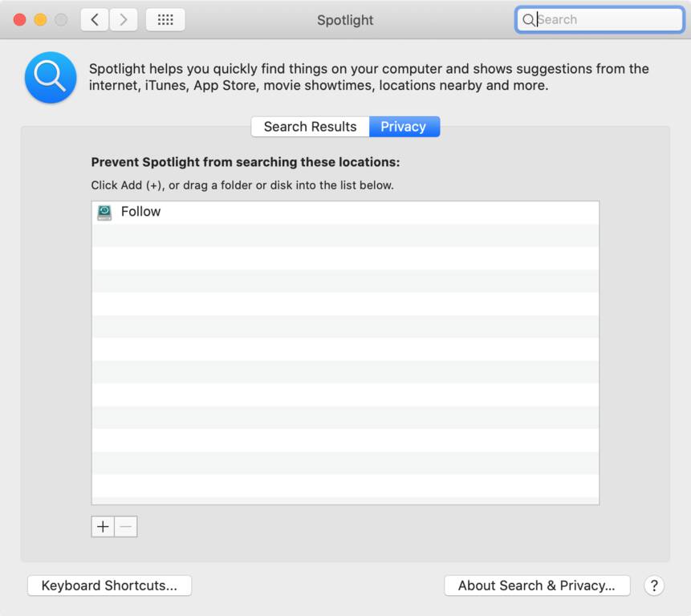Image resolution: width=691 pixels, height=616 pixels.
Task: Open help with the question mark button
Action: pos(654,586)
